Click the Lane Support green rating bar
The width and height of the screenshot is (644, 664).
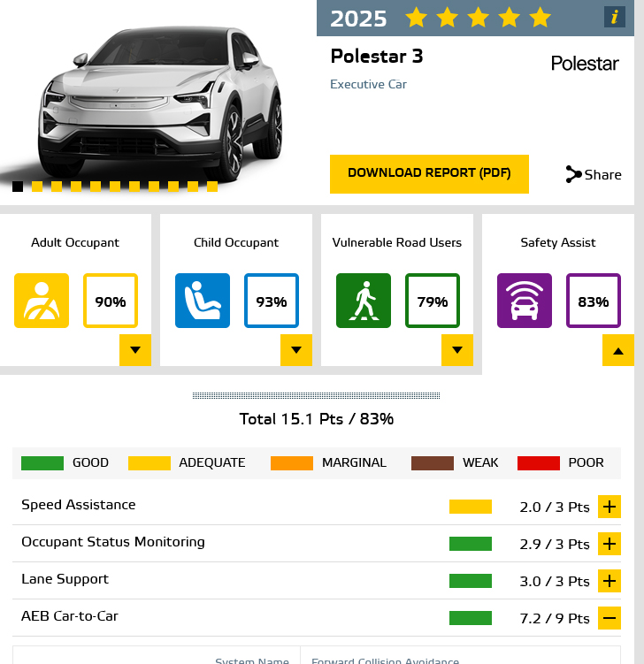(471, 581)
